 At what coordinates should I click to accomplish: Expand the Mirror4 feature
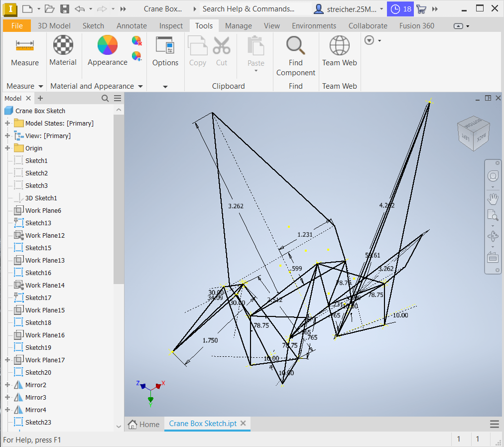pos(7,410)
